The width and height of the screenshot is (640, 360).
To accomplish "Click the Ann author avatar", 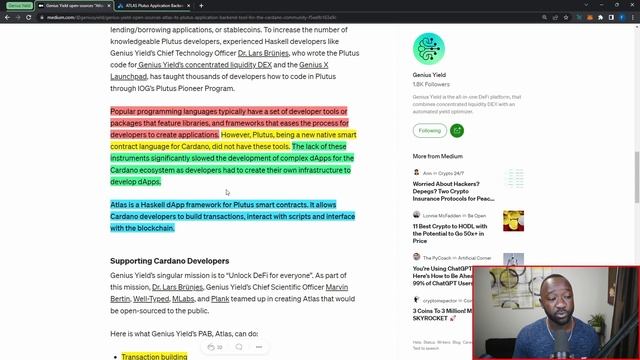I will click(x=416, y=172).
